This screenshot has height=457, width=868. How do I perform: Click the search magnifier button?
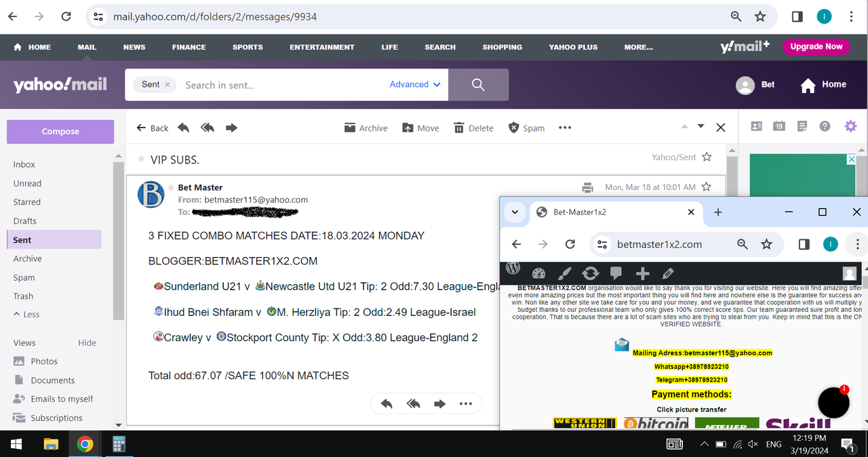coord(478,85)
